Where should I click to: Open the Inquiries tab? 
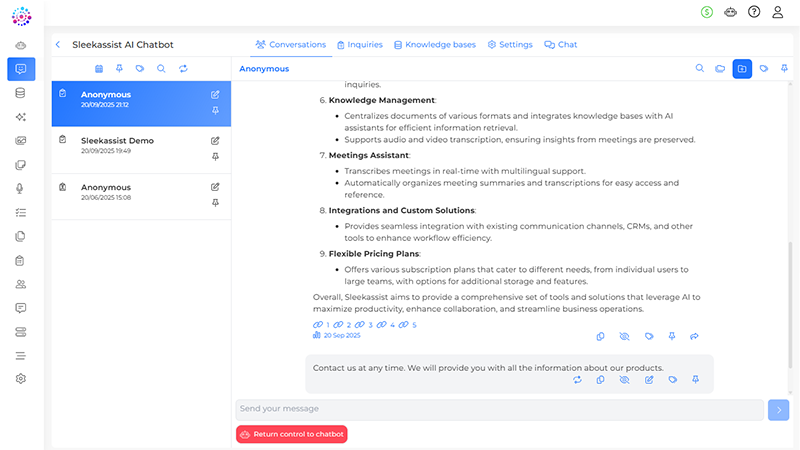360,45
